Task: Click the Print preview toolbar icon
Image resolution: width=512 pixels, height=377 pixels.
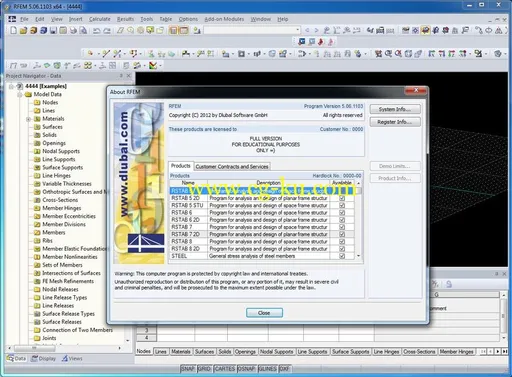Action: (x=83, y=31)
